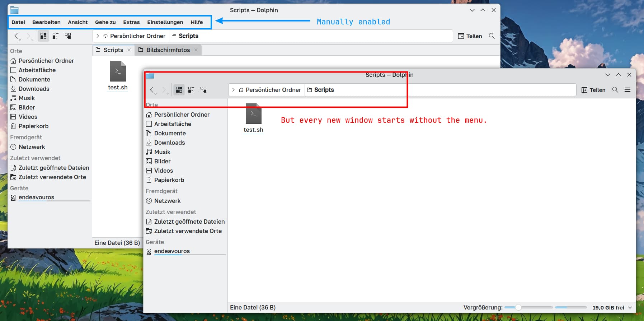Click the search icon in back window toolbar

click(x=492, y=36)
